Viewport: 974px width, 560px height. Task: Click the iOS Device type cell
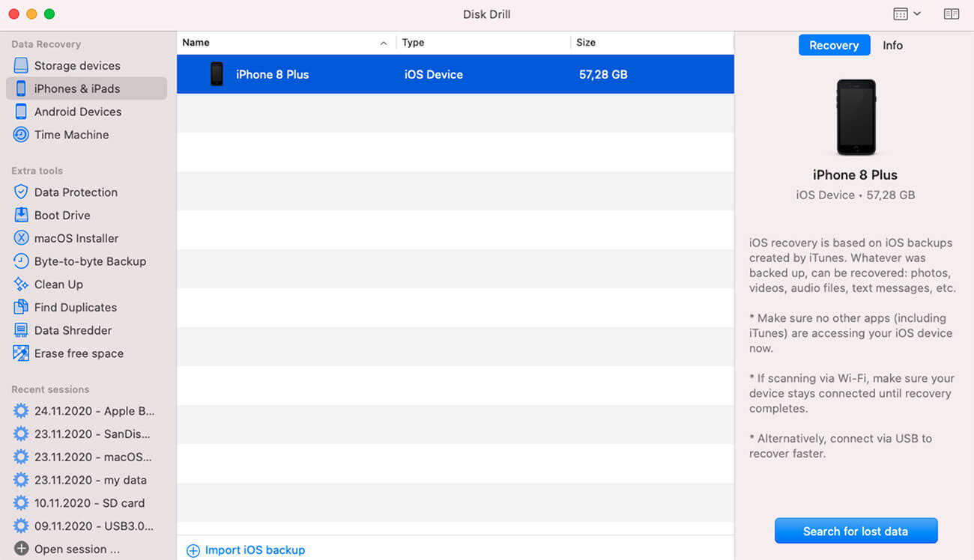coord(434,74)
